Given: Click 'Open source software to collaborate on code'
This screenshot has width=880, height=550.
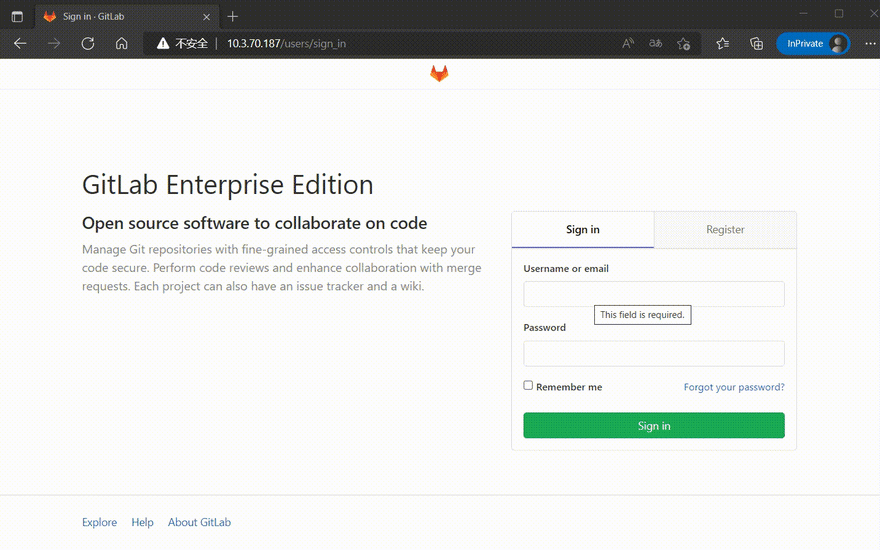Looking at the screenshot, I should (254, 223).
